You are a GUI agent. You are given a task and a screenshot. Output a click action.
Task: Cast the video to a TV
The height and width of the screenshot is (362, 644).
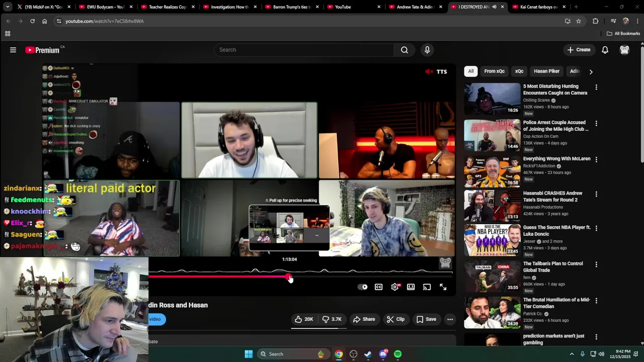point(427,287)
